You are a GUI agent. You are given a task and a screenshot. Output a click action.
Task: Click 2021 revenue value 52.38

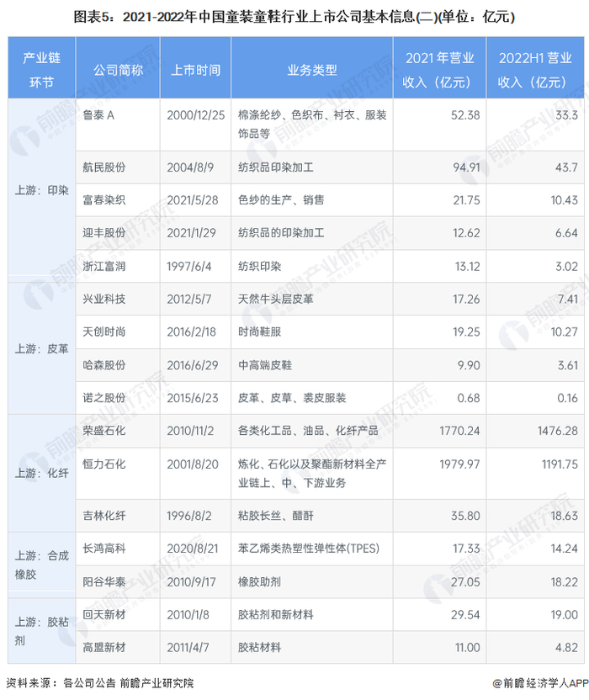(x=465, y=115)
